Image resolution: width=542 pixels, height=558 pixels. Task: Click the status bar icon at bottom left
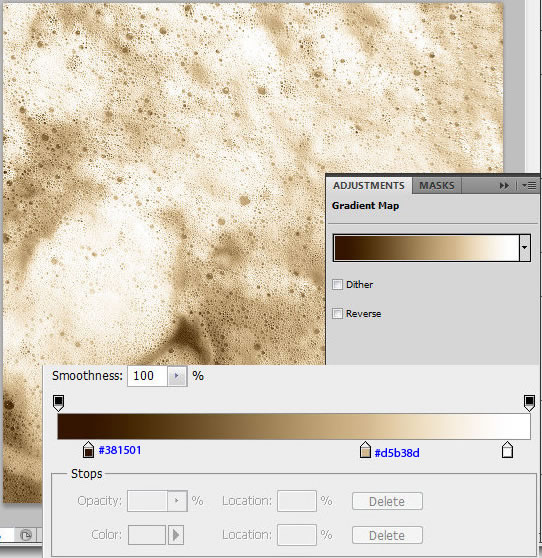pos(26,535)
